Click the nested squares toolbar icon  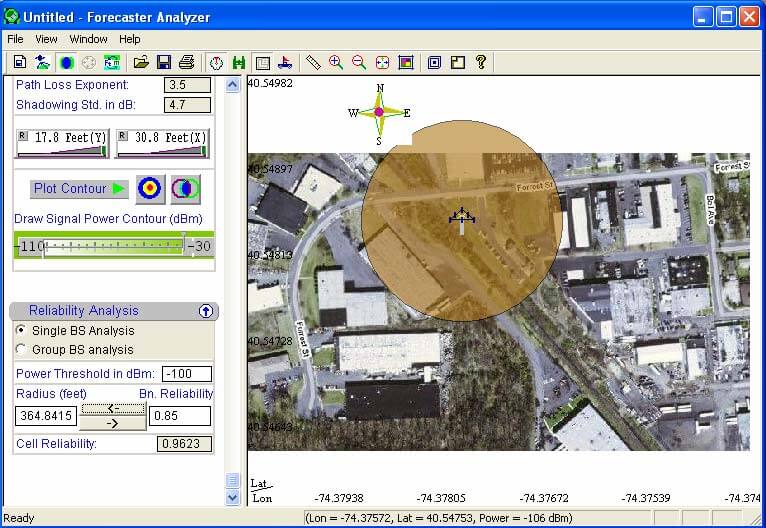[x=434, y=63]
